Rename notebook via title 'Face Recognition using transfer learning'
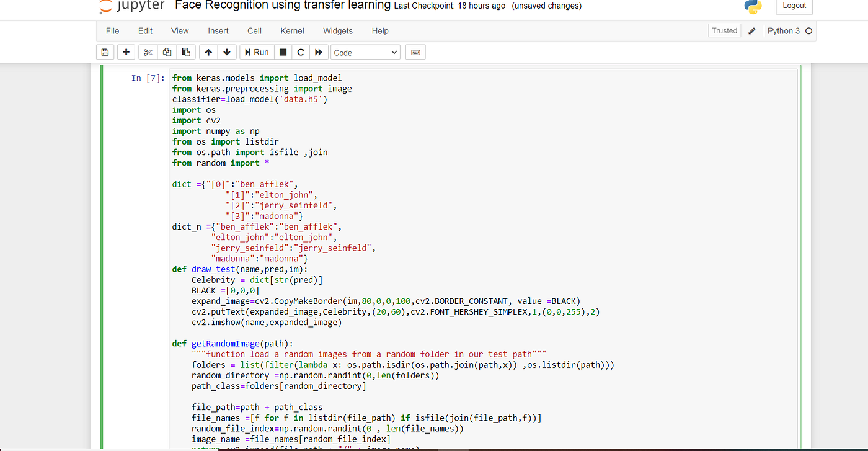This screenshot has width=868, height=451. (x=283, y=6)
